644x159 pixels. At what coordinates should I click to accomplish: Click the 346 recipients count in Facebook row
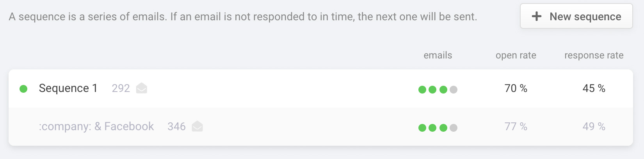click(176, 127)
